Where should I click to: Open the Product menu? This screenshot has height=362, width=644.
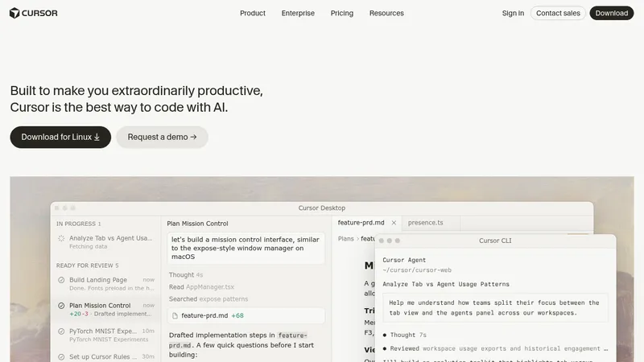253,13
